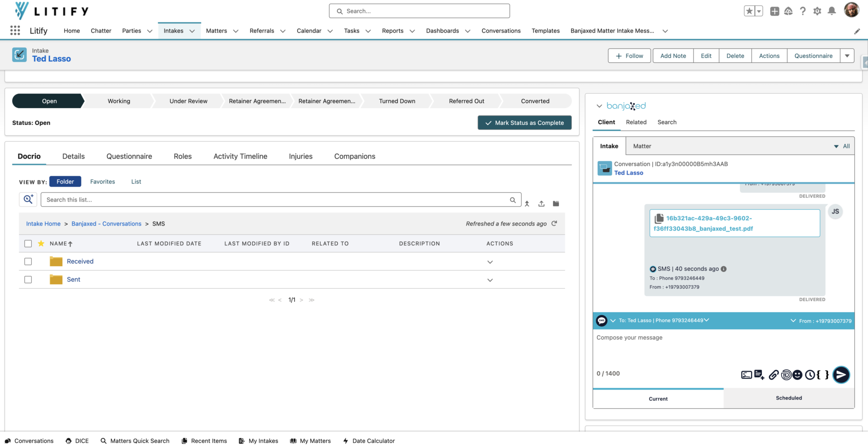
Task: Switch to the Details tab
Action: (73, 156)
